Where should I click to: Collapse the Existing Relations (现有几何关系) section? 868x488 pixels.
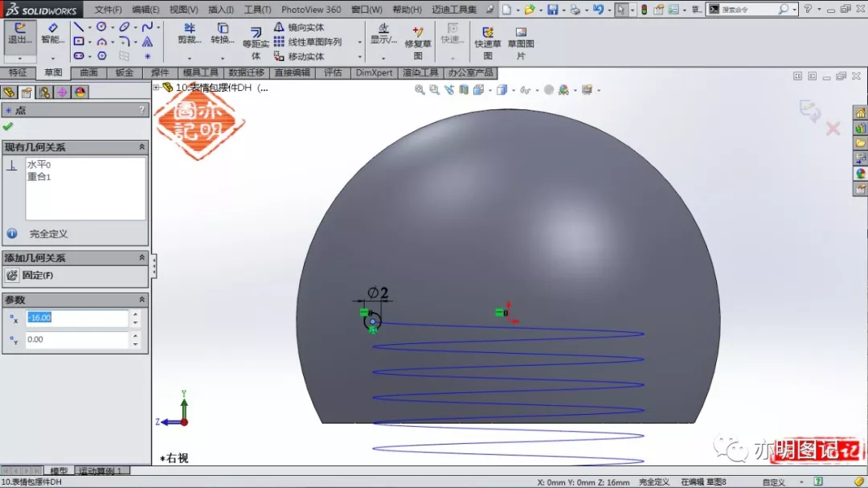click(141, 147)
